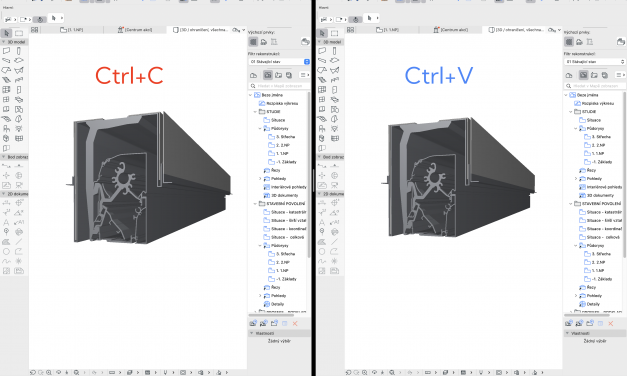This screenshot has width=627, height=376.
Task: Toggle Publisher mode in the Ctrl+C navigator
Action: click(x=289, y=75)
